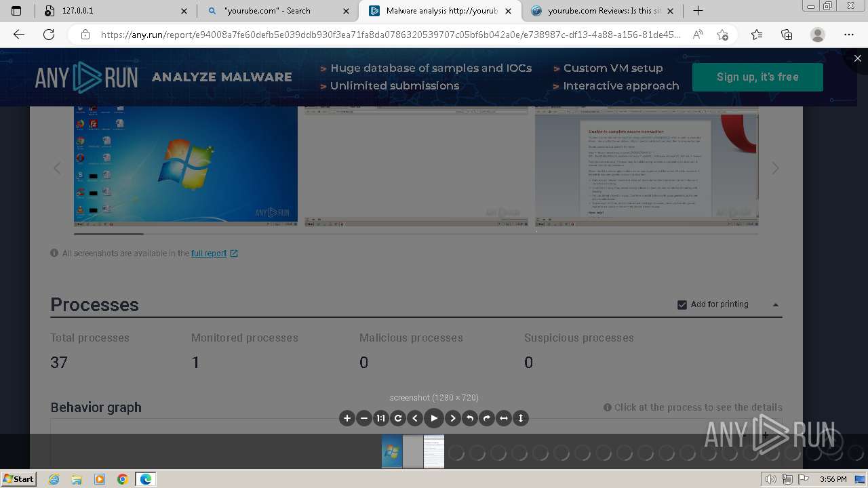Close the yourube.com Search tab
Screen dimensions: 868x488
pos(347,11)
